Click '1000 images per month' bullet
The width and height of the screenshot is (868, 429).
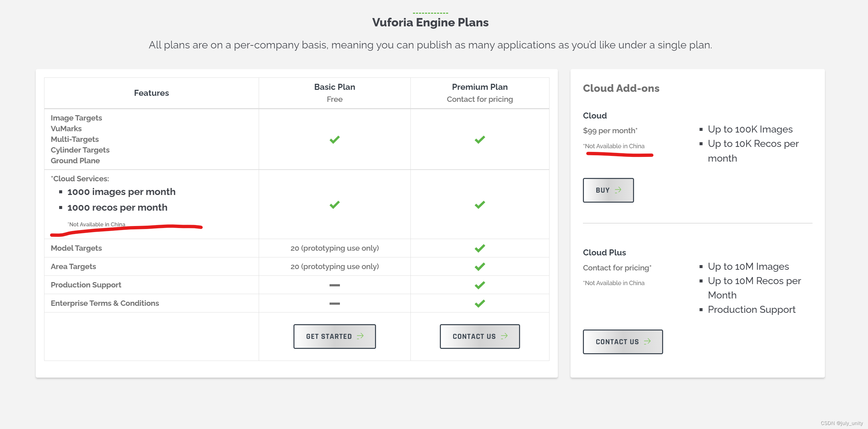click(x=121, y=192)
